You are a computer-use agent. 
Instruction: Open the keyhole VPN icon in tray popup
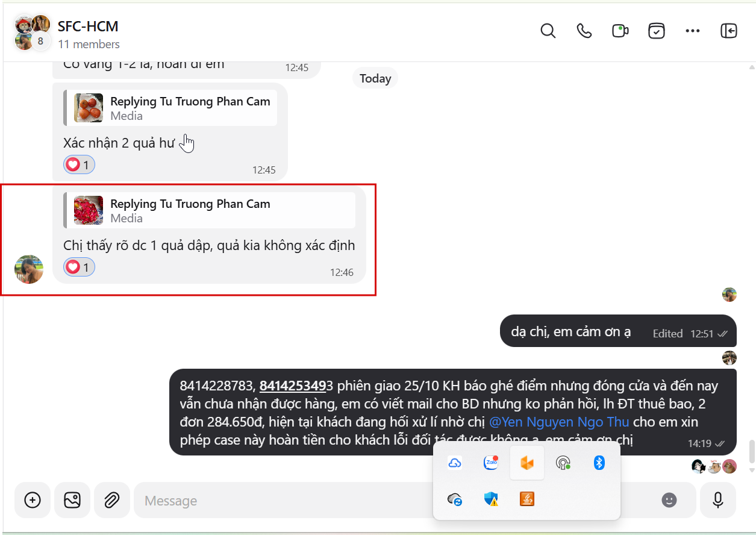point(563,463)
